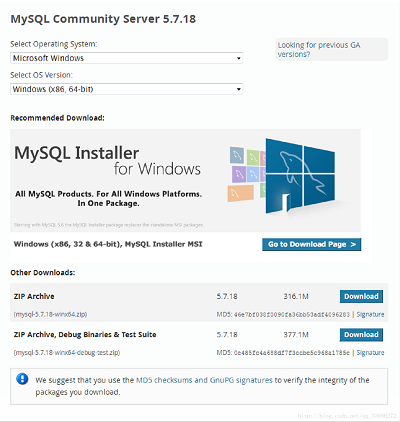
Task: Select the MD5 hash of debug test archive
Action: [292, 353]
